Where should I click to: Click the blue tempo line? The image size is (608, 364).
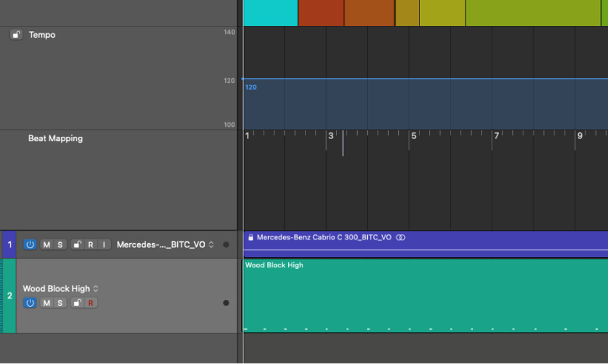tap(425, 78)
